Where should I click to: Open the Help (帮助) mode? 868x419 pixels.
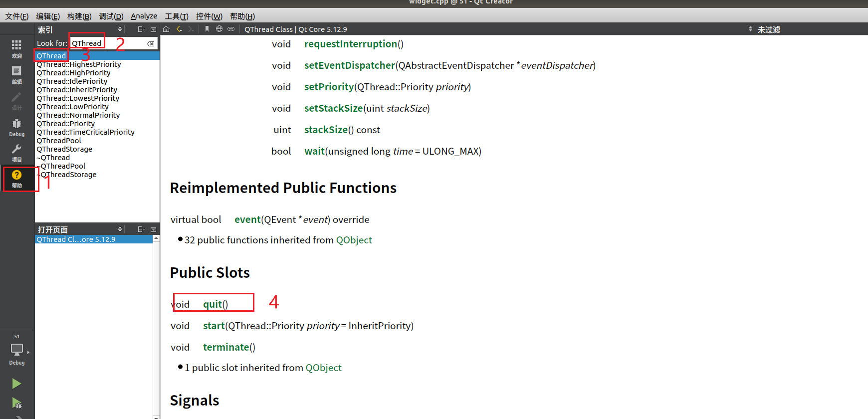pos(16,179)
